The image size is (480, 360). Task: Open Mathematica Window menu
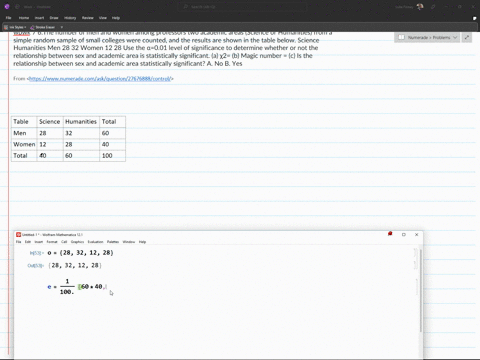[x=129, y=242]
